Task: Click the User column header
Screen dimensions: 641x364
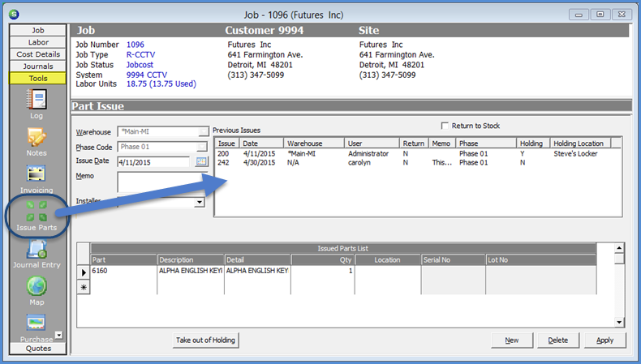Action: click(372, 143)
